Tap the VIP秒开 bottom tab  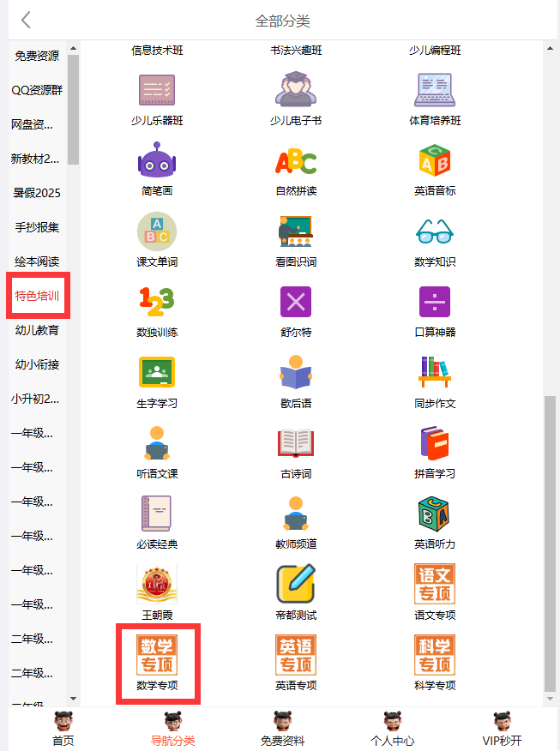pos(502,730)
